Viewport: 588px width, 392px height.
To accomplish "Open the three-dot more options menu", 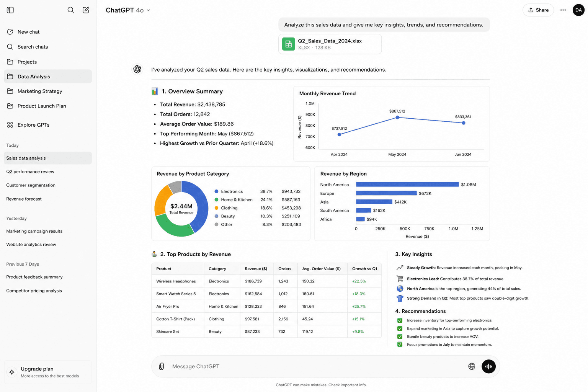I will 563,10.
